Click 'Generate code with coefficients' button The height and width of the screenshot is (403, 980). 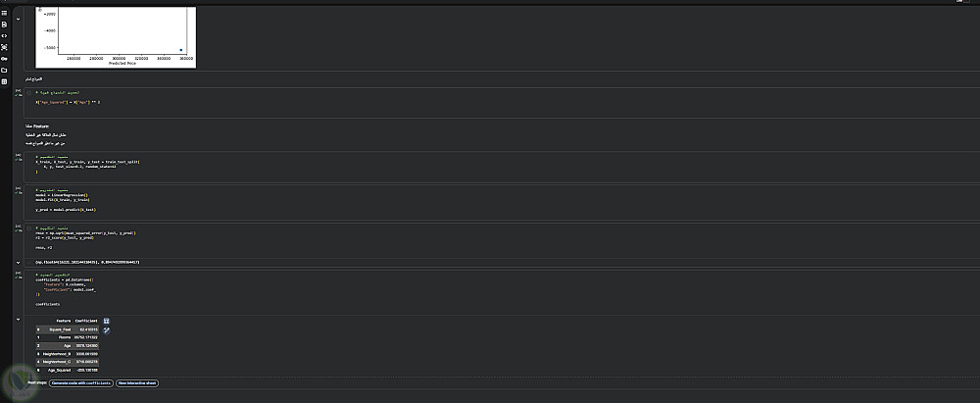click(x=80, y=382)
